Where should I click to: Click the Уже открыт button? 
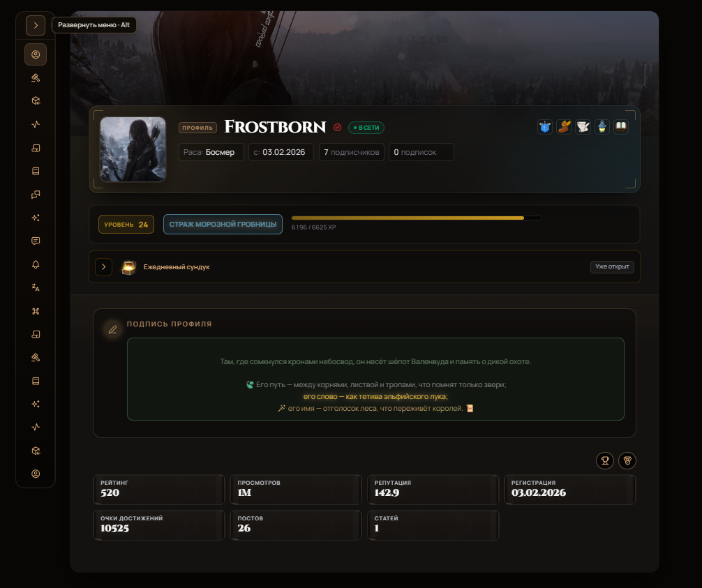pyautogui.click(x=612, y=266)
